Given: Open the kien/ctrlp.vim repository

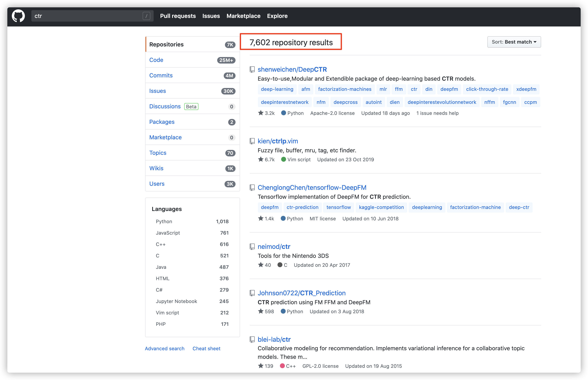Looking at the screenshot, I should [x=278, y=141].
